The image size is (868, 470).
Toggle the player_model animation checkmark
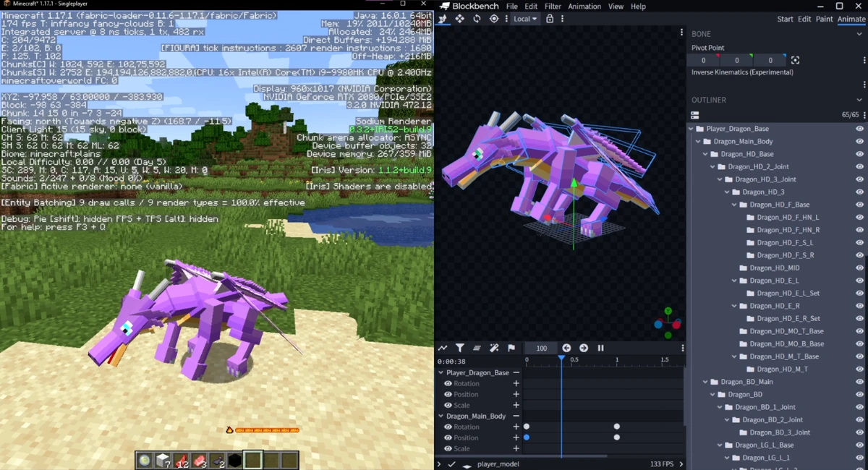[450, 463]
